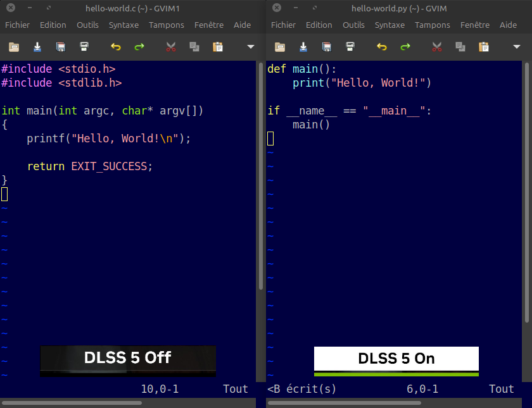Viewport: 532px width, 408px height.
Task: Click 'int main(int argc, char* argv[])' line
Action: click(102, 111)
